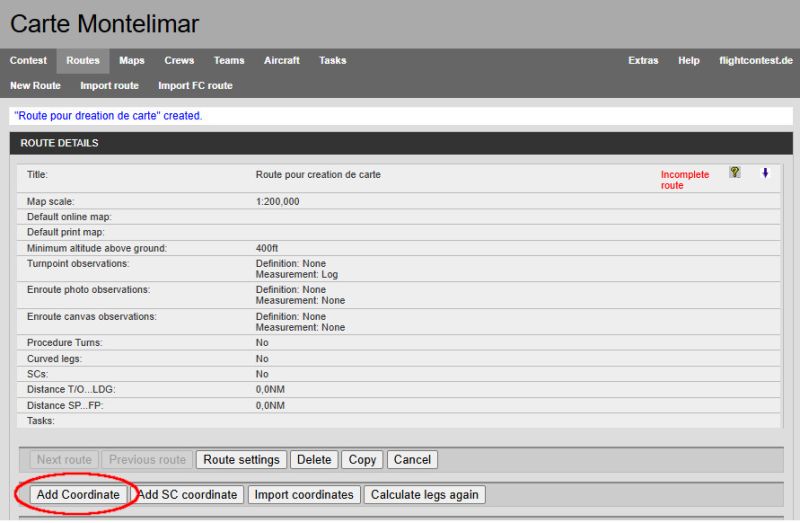Click Calculate legs again button
The width and height of the screenshot is (800, 523).
[x=425, y=495]
